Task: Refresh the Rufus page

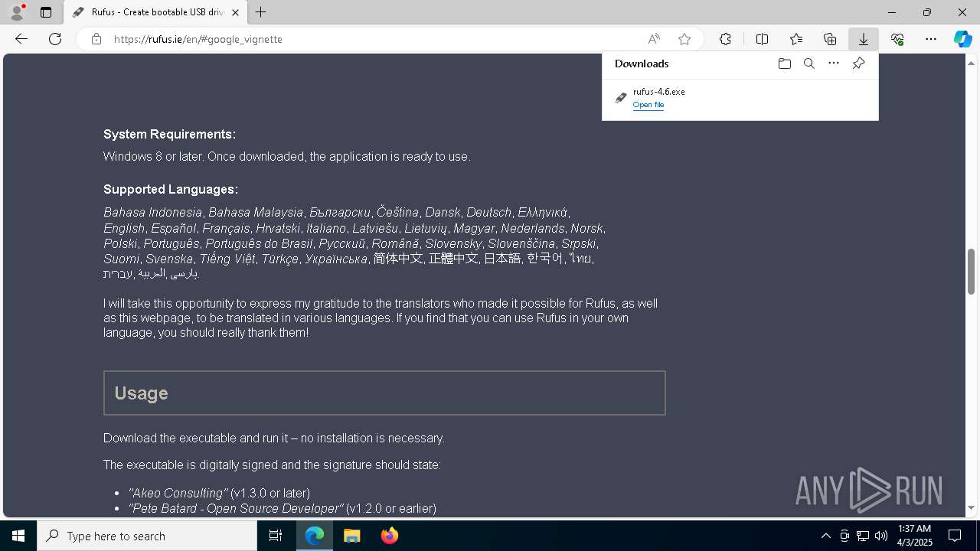Action: (x=55, y=39)
